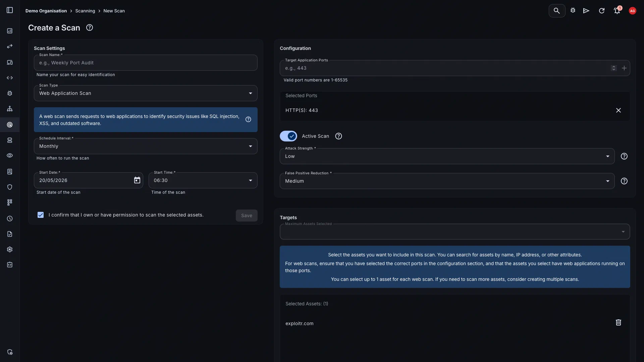Open the devices sidebar icon
Viewport: 644px width, 362px height.
[x=10, y=62]
